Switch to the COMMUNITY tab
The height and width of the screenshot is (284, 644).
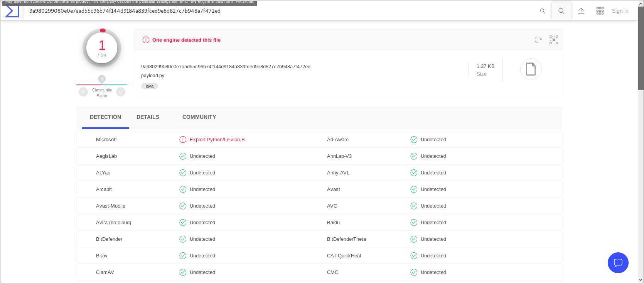click(x=199, y=117)
